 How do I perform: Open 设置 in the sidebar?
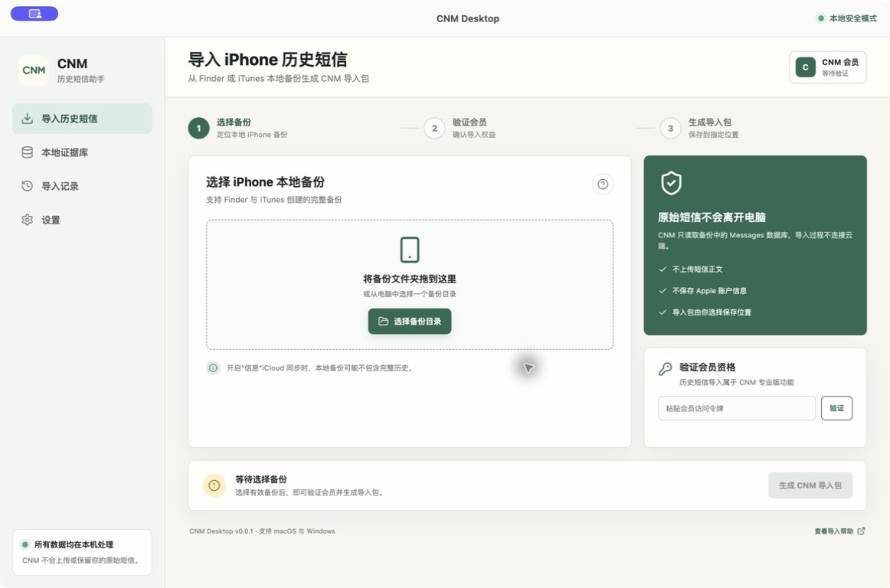click(x=82, y=220)
